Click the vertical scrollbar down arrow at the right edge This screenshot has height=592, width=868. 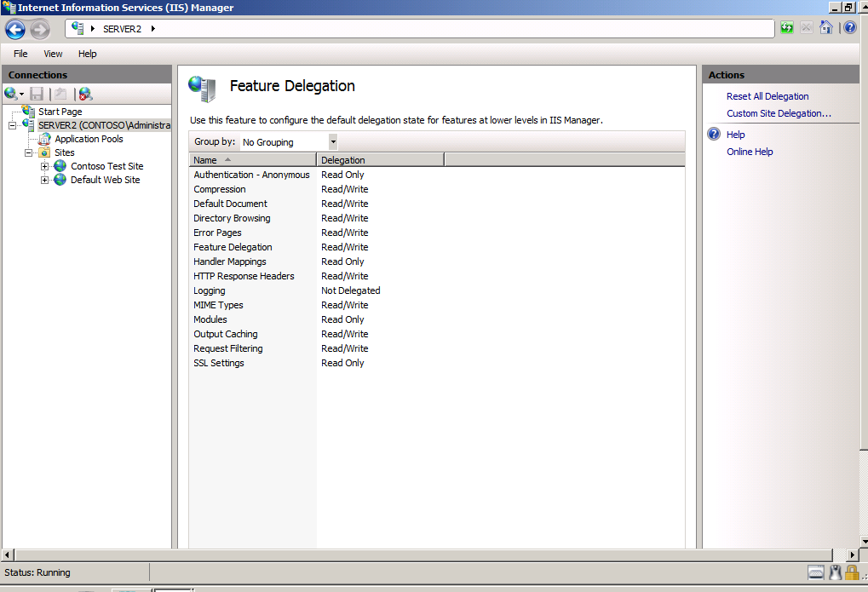pyautogui.click(x=864, y=541)
